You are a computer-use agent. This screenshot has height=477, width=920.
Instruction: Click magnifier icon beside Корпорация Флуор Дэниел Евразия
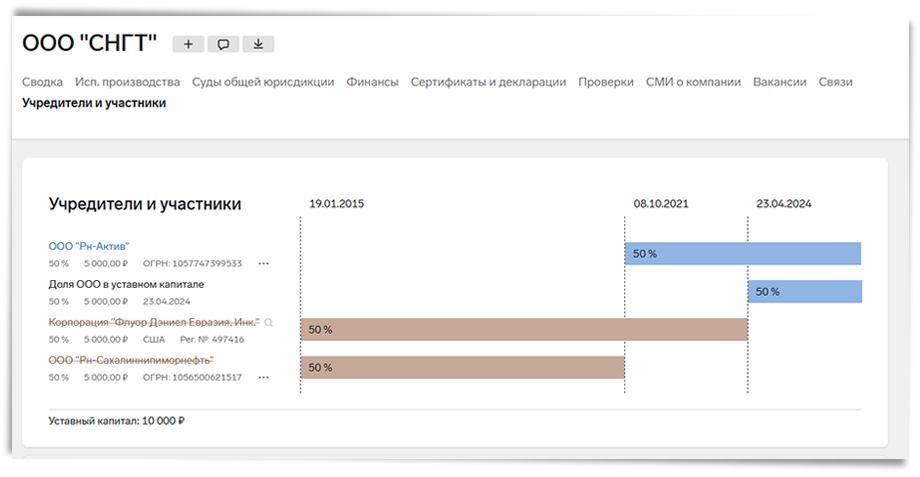click(x=269, y=323)
